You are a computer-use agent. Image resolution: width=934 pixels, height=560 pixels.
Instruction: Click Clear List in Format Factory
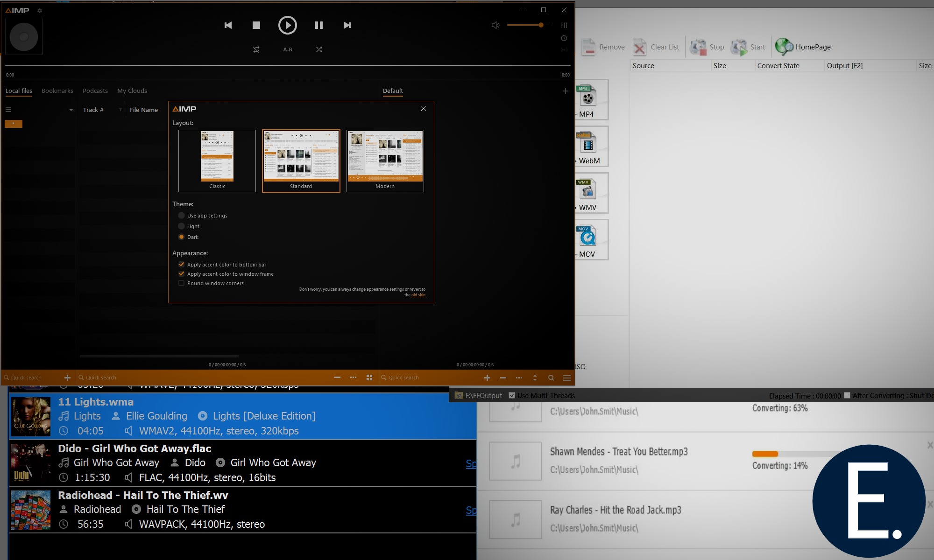(x=657, y=47)
